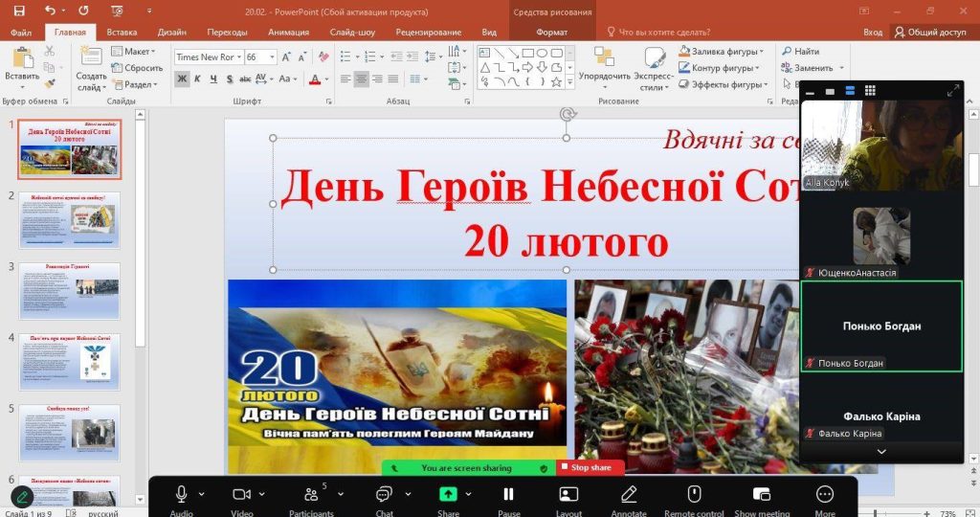Viewport: 980px width, 517px height.
Task: Click the Remote control icon
Action: pos(694,494)
